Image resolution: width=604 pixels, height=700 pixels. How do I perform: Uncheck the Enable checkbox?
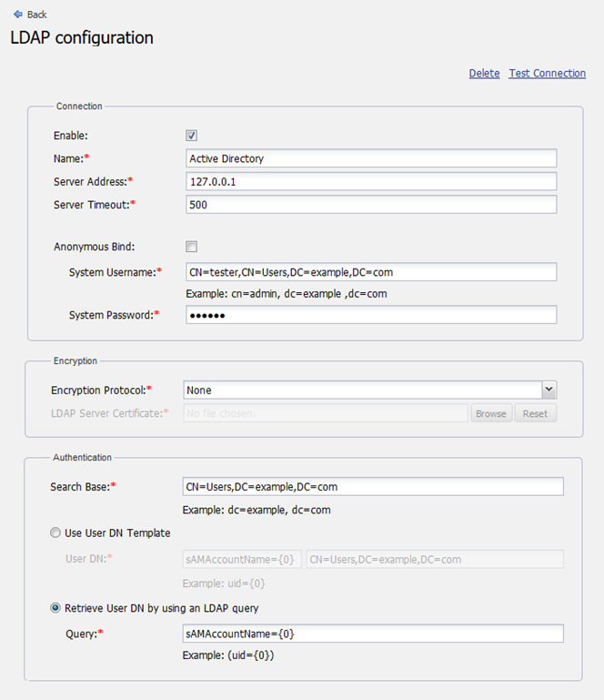pos(192,136)
